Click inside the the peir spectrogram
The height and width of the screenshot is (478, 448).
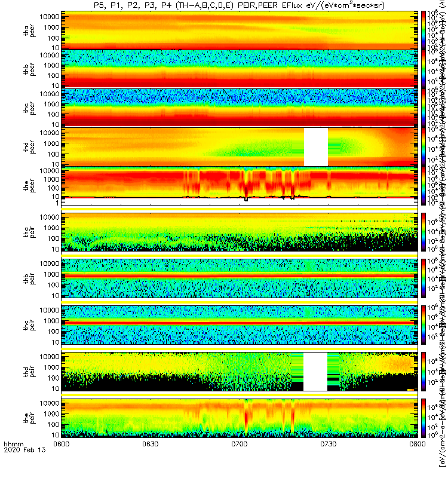pyautogui.click(x=240, y=418)
